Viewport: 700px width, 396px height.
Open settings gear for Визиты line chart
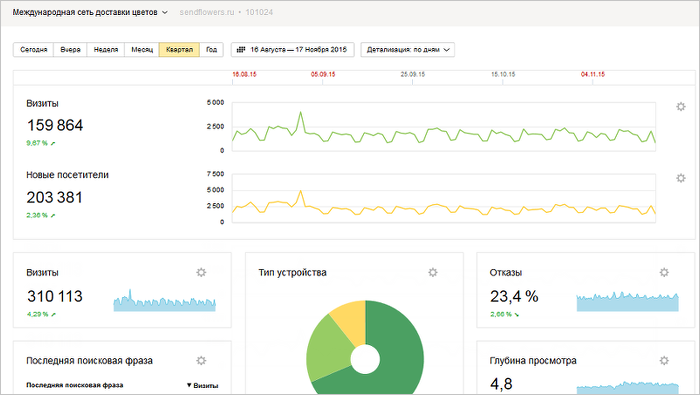pyautogui.click(x=680, y=107)
